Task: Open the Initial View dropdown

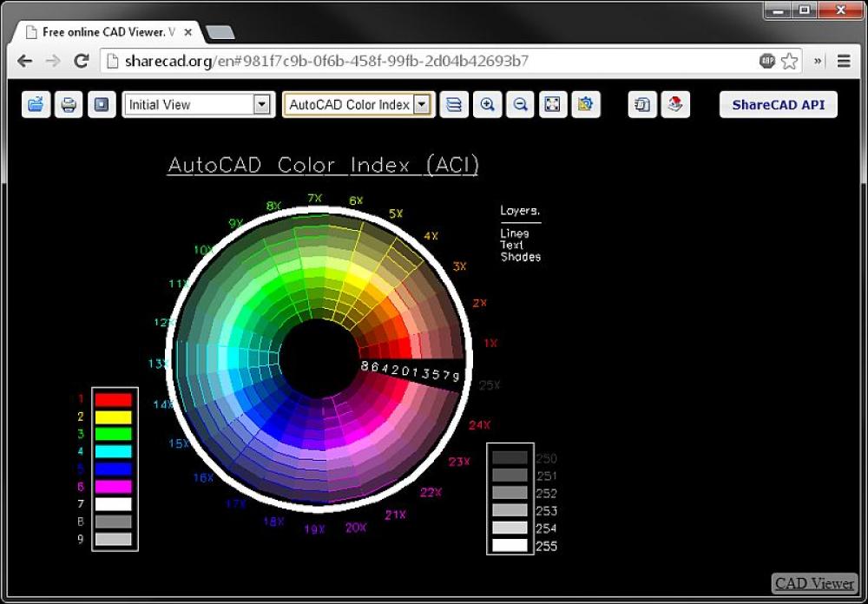Action: point(262,104)
